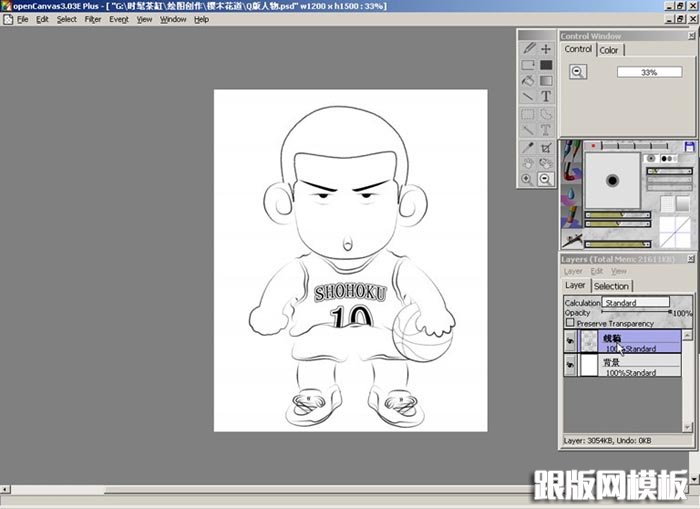Select the Hand pan tool
Viewport: 700px width, 509px height.
coord(528,163)
